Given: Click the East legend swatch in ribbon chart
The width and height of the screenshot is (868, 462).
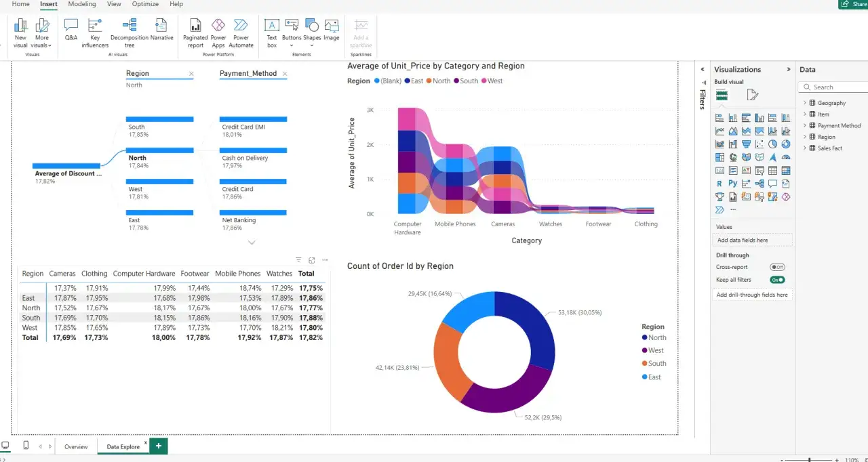Looking at the screenshot, I should [x=407, y=81].
